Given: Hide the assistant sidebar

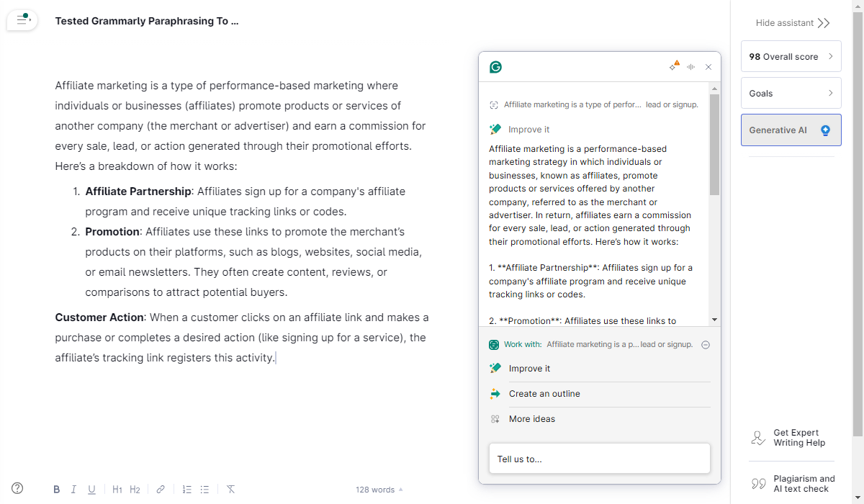Looking at the screenshot, I should coord(793,23).
